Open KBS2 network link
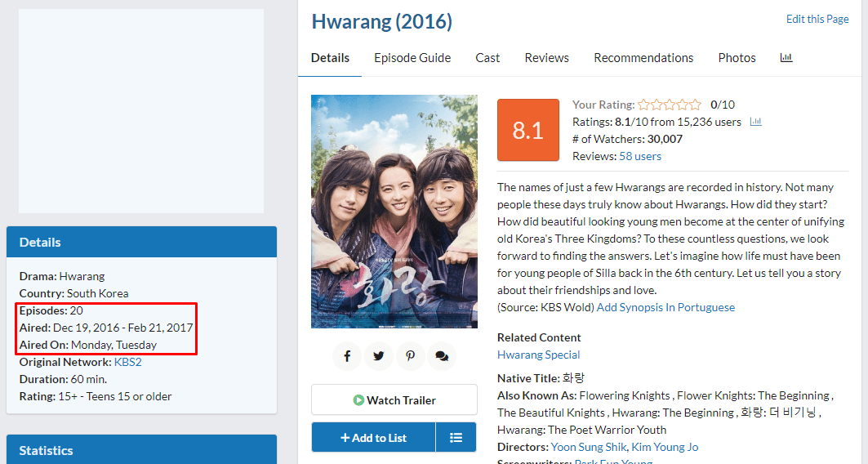 (x=128, y=362)
